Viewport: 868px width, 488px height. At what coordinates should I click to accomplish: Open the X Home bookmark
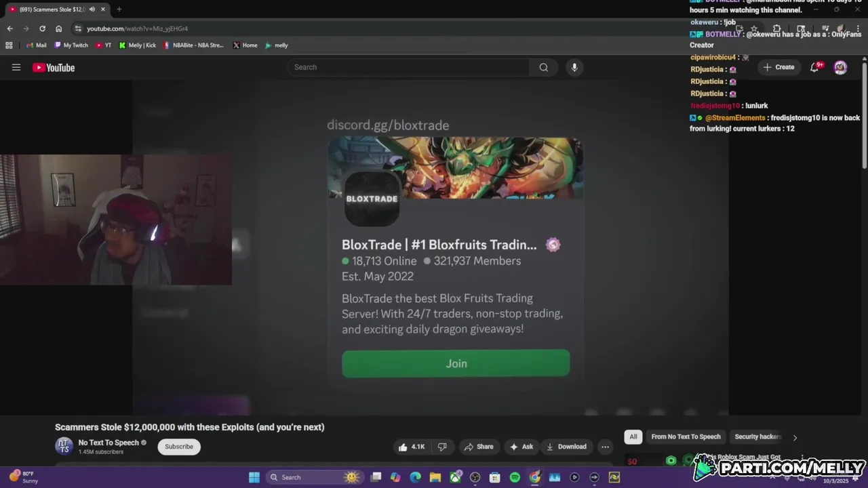click(245, 45)
